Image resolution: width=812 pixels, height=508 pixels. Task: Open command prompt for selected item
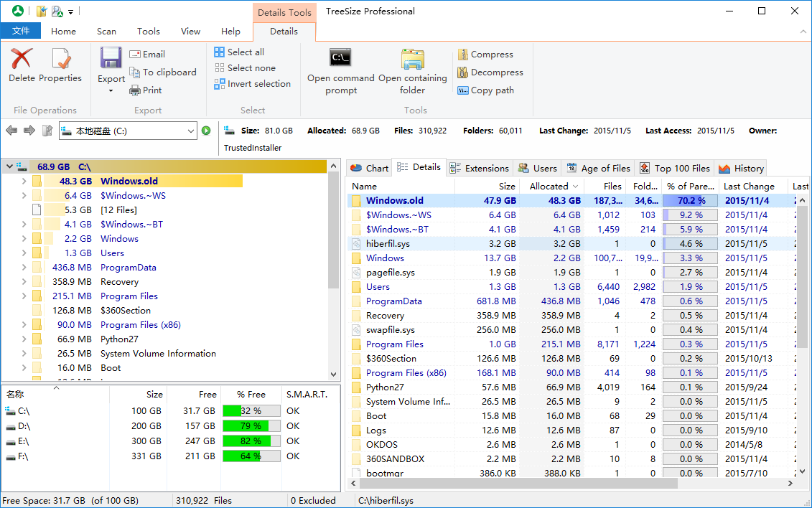[x=340, y=71]
